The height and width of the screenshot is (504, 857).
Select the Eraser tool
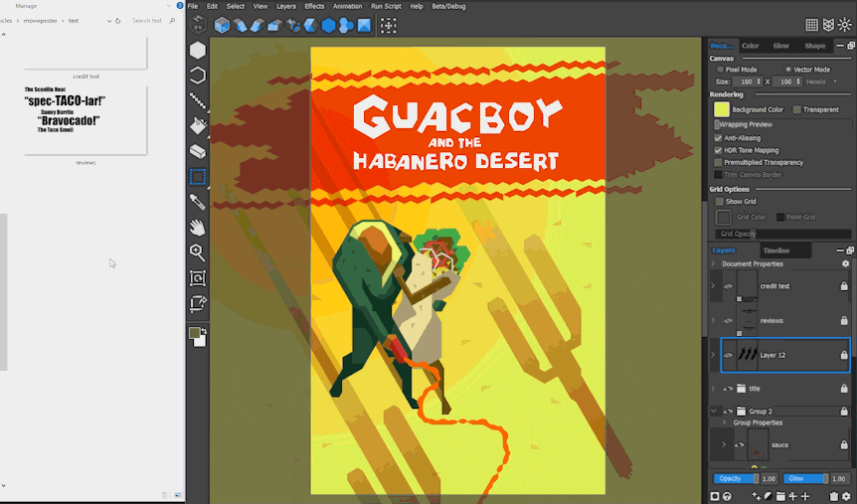pos(198,151)
